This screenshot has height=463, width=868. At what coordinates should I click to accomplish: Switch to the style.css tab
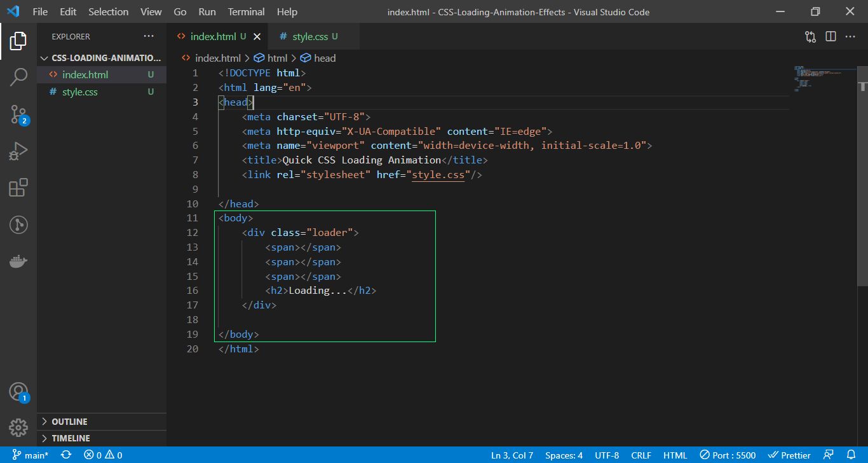(x=314, y=36)
